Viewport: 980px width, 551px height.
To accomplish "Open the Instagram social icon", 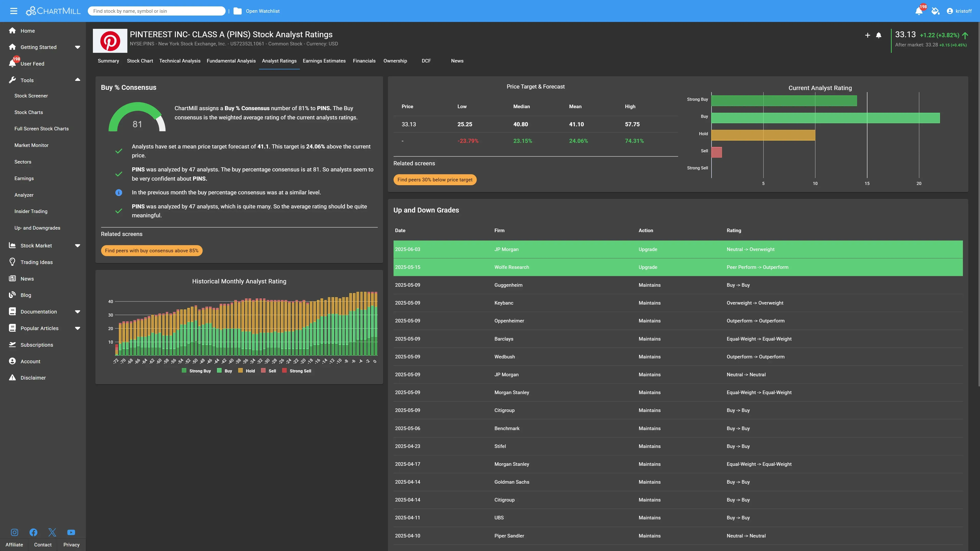I will tap(15, 532).
